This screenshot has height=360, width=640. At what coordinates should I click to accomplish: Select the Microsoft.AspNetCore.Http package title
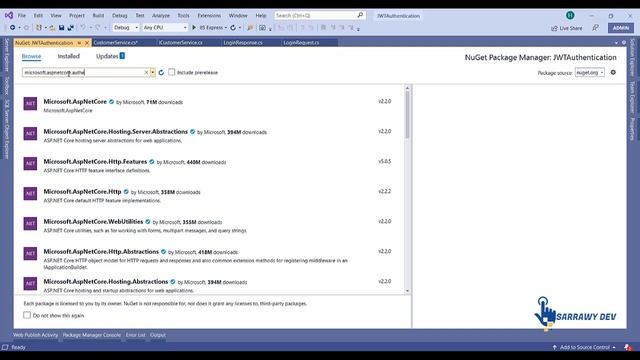[x=82, y=191]
